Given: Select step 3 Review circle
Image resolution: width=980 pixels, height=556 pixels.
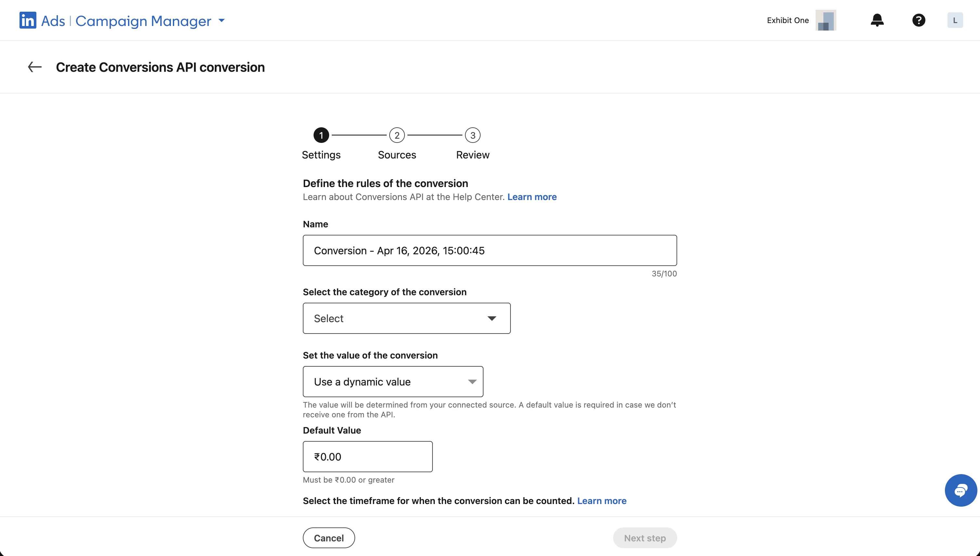Looking at the screenshot, I should 472,135.
